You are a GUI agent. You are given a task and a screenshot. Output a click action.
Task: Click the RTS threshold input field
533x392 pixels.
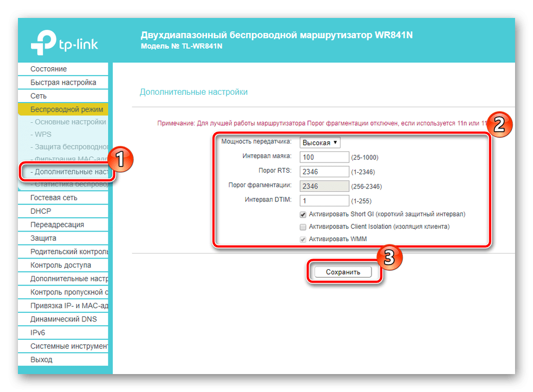(324, 172)
